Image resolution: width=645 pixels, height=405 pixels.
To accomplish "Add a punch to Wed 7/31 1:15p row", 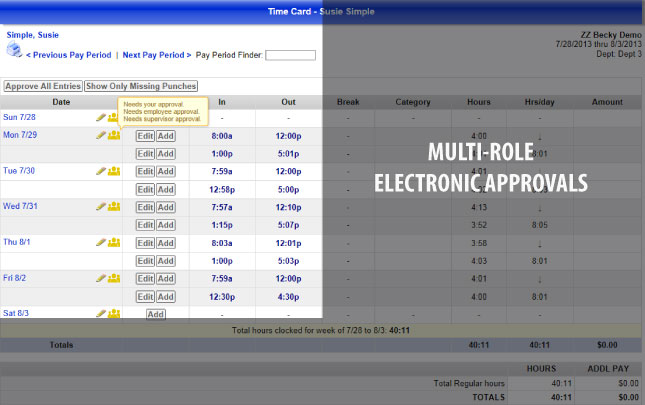I will pyautogui.click(x=165, y=225).
